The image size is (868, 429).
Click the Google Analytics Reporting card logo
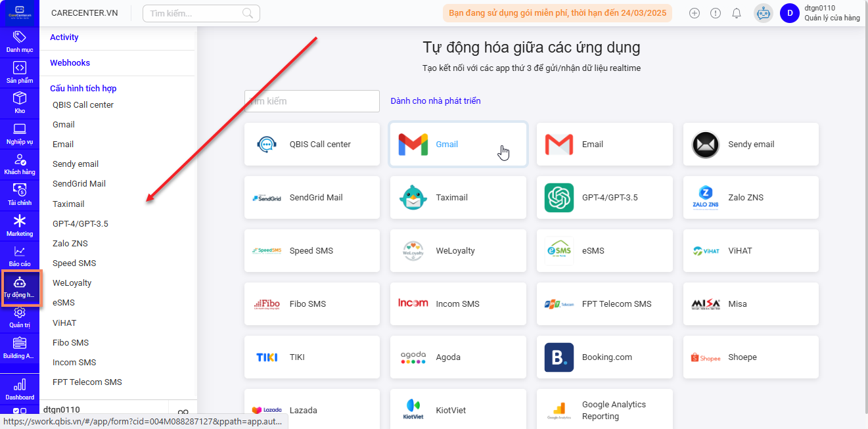point(559,411)
